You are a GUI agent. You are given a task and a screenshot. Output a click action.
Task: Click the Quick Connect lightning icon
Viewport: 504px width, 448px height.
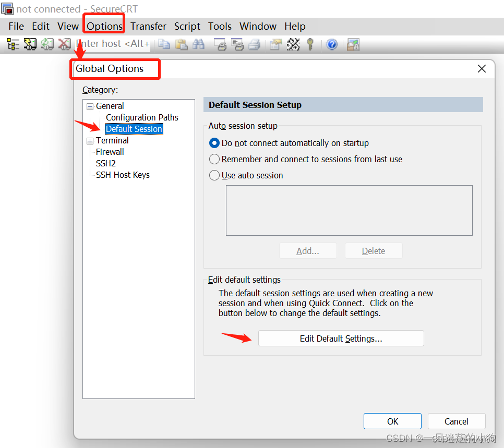[30, 44]
